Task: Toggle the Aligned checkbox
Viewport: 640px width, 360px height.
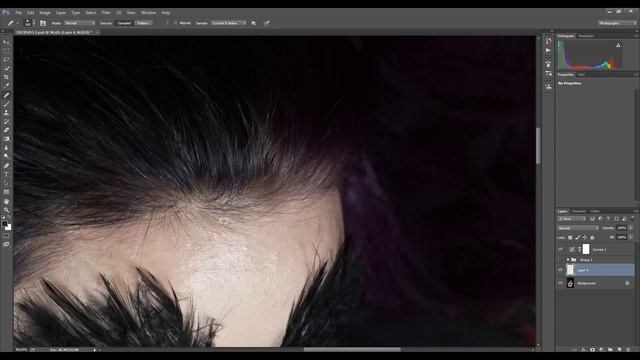Action: [176, 23]
